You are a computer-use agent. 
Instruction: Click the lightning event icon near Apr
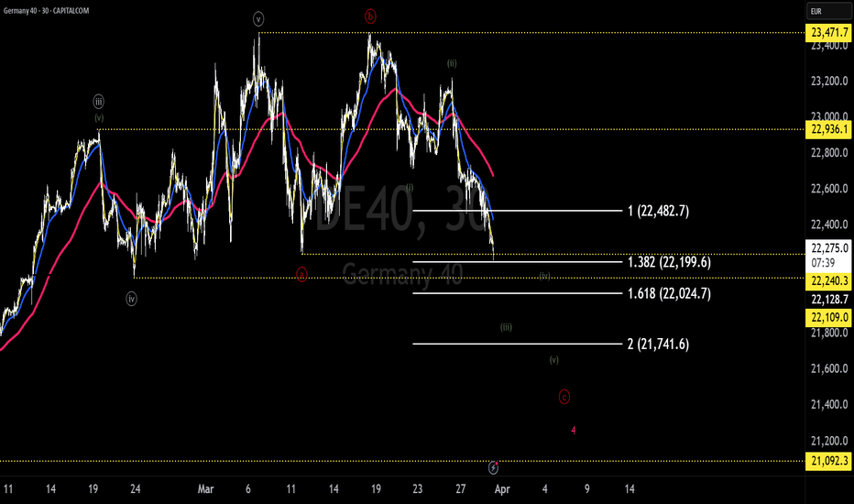[x=494, y=467]
